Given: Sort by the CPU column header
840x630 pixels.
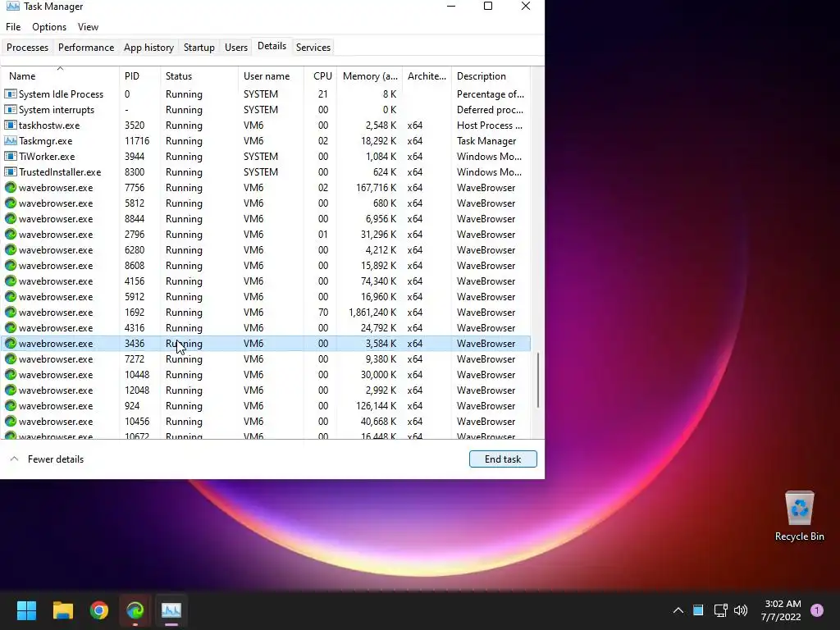Looking at the screenshot, I should [321, 75].
